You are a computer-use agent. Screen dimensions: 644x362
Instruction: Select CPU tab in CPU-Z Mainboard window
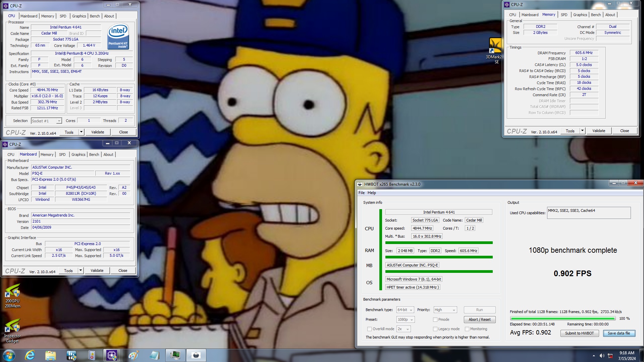click(x=11, y=155)
